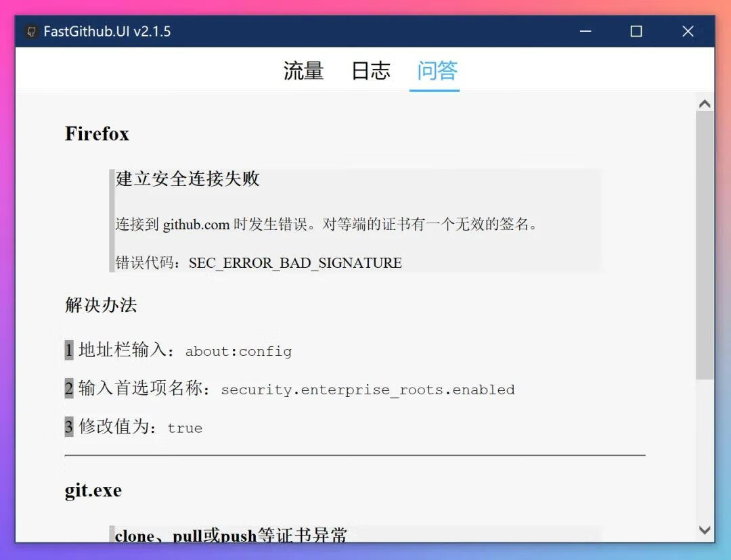Click the Firefox heading

coord(97,133)
